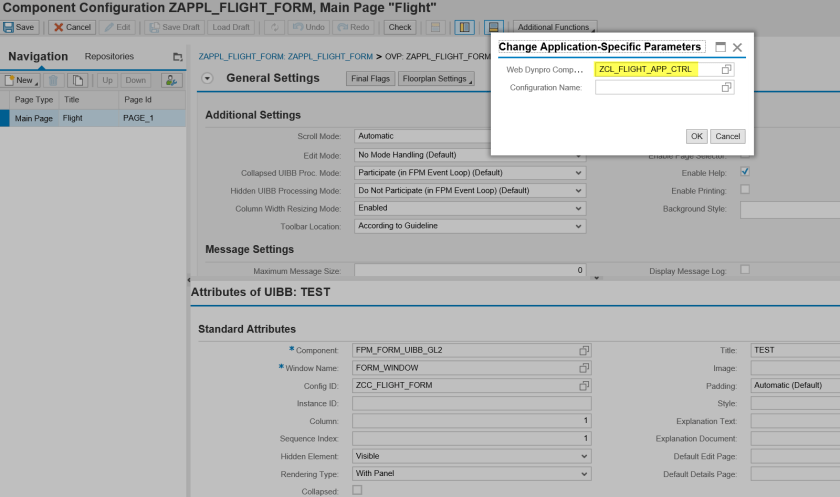Click the person-wrench icon in Navigation toolbar
Screen dimensions: 840x497
pyautogui.click(x=171, y=80)
